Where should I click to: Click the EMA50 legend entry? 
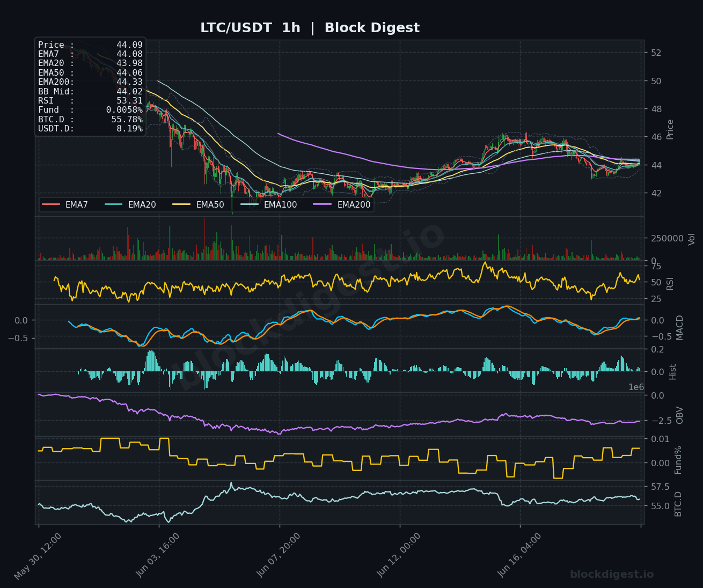point(198,204)
